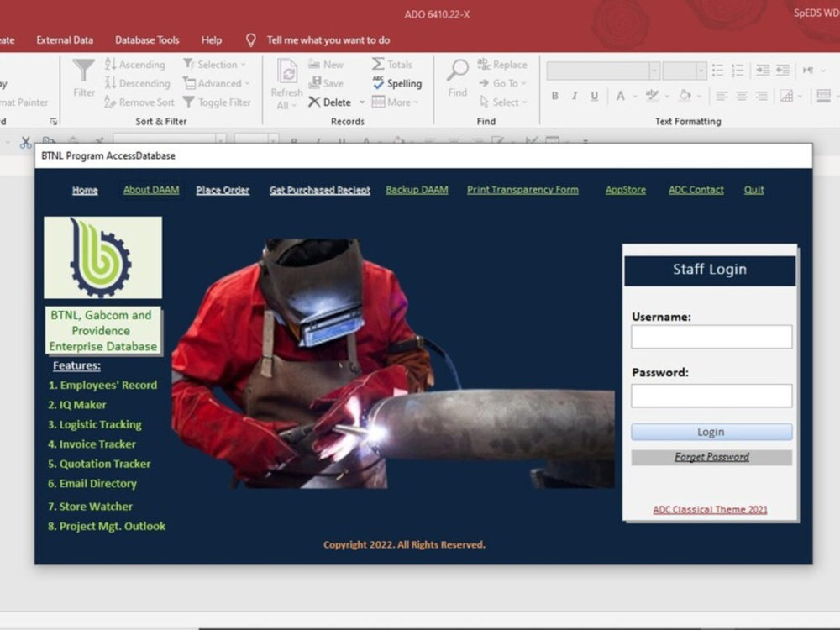Open the More records dropdown
Viewport: 840px width, 630px height.
click(x=396, y=102)
